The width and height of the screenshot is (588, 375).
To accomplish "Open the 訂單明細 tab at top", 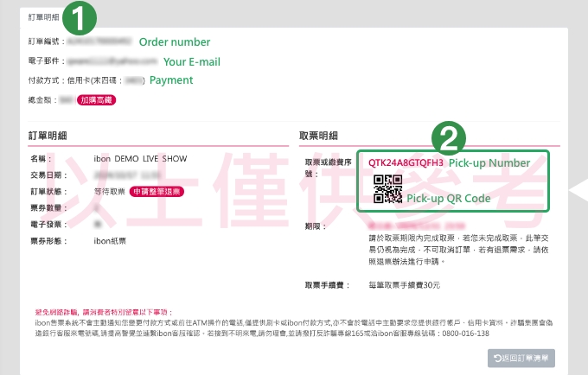I will (44, 17).
